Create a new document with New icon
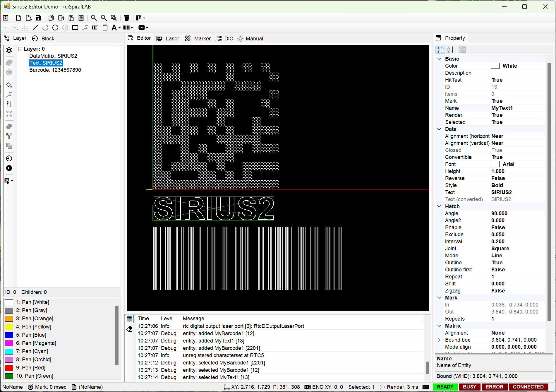The width and height of the screenshot is (556, 392). [18, 18]
